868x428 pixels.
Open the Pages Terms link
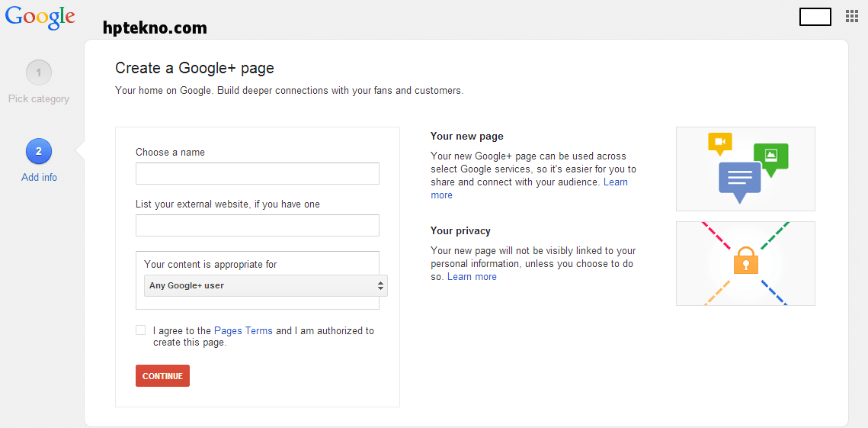click(x=243, y=331)
